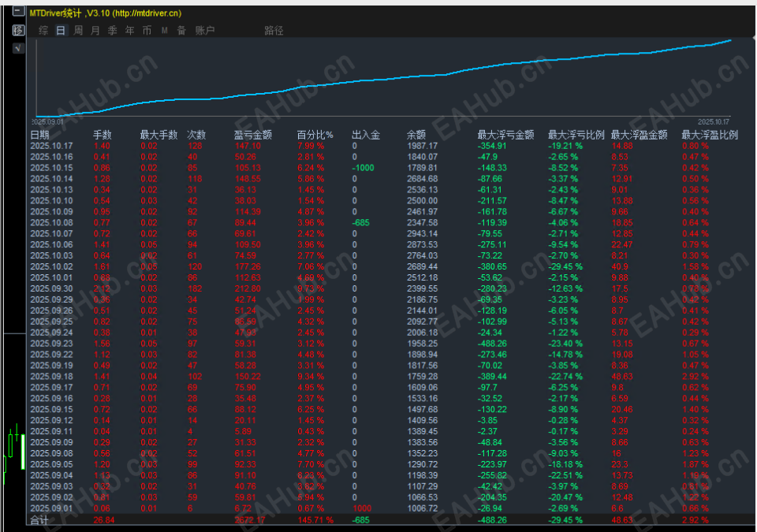Click the 日期 column header
This screenshot has width=757, height=532.
[40, 135]
